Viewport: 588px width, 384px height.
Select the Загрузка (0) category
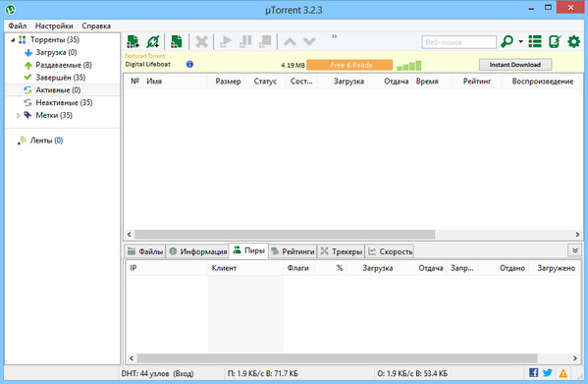click(x=56, y=52)
